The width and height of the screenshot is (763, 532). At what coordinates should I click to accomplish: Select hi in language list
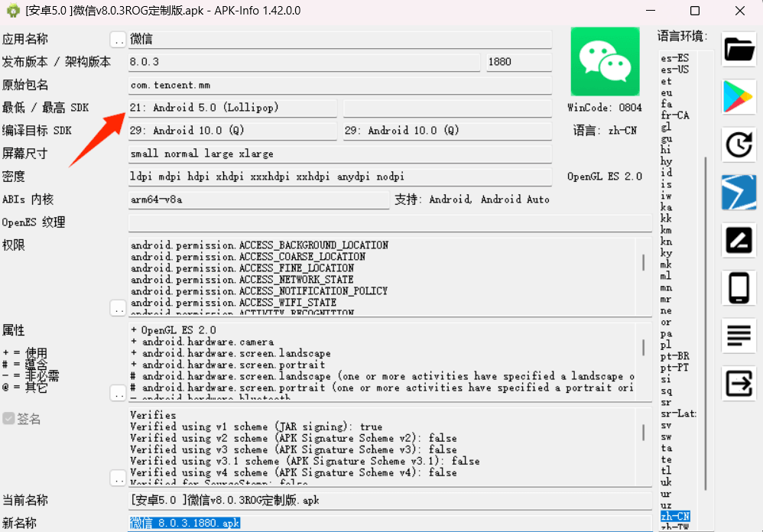point(666,150)
